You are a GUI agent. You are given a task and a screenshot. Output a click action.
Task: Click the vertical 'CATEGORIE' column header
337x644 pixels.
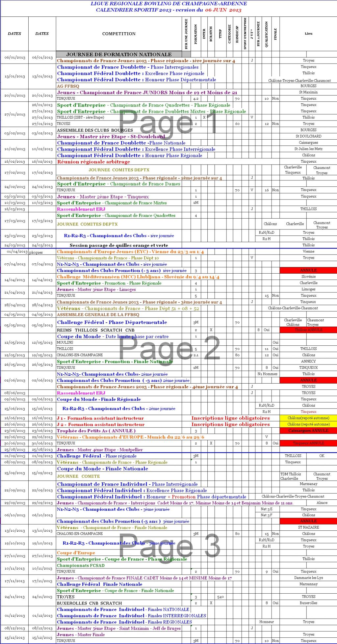point(229,34)
